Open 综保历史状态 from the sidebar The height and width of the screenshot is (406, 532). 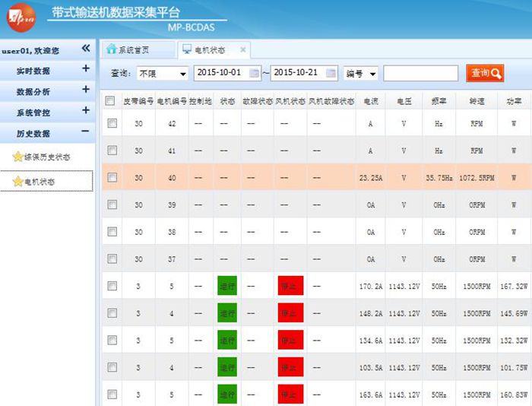tap(47, 157)
